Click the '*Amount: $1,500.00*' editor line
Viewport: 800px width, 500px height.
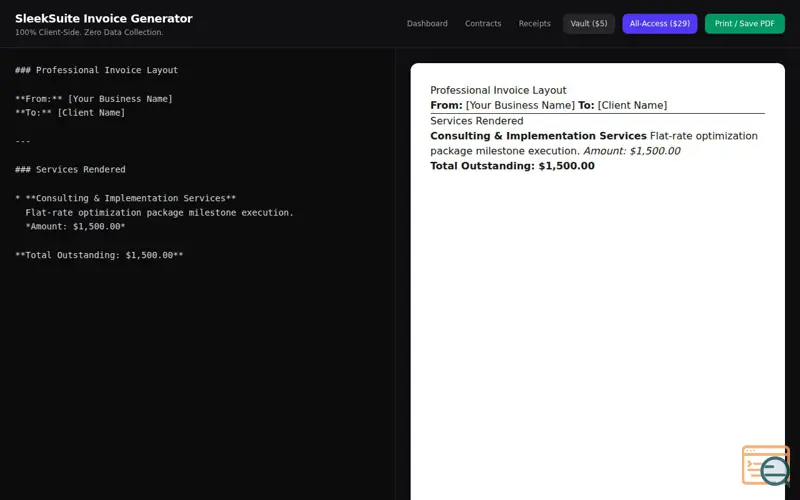pyautogui.click(x=76, y=226)
